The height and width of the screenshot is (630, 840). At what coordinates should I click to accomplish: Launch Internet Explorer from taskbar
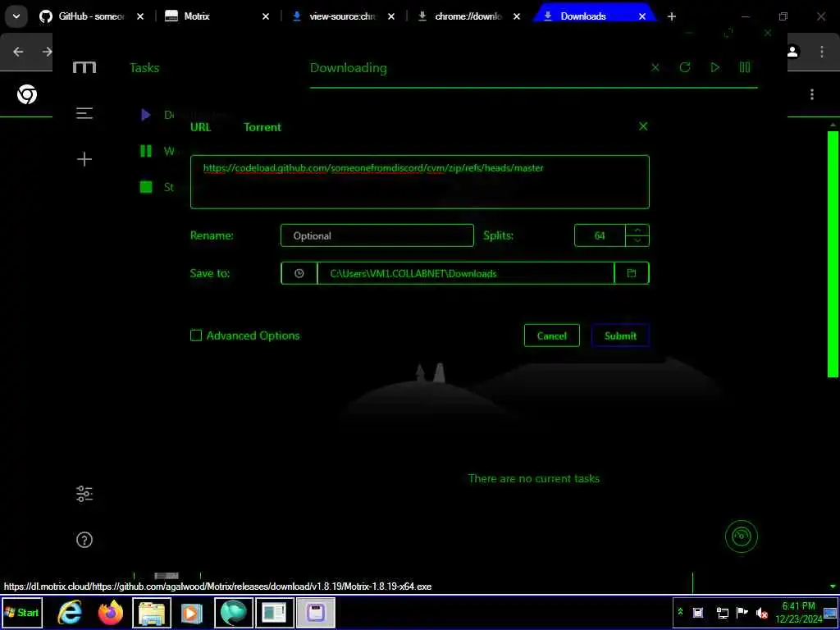[x=70, y=612]
